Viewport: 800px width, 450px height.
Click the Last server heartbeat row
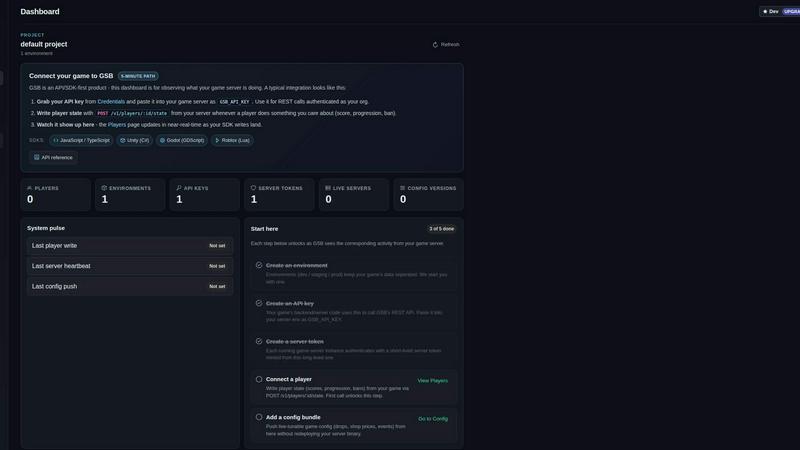click(x=130, y=266)
